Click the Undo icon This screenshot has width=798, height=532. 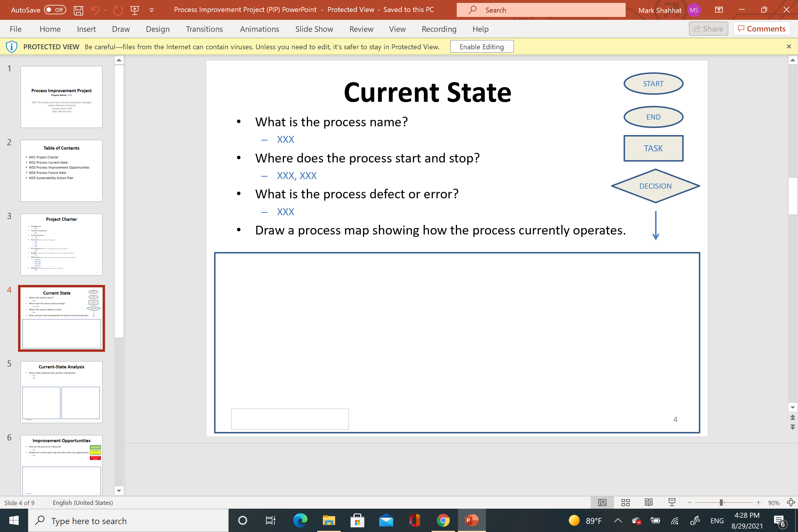(x=95, y=10)
